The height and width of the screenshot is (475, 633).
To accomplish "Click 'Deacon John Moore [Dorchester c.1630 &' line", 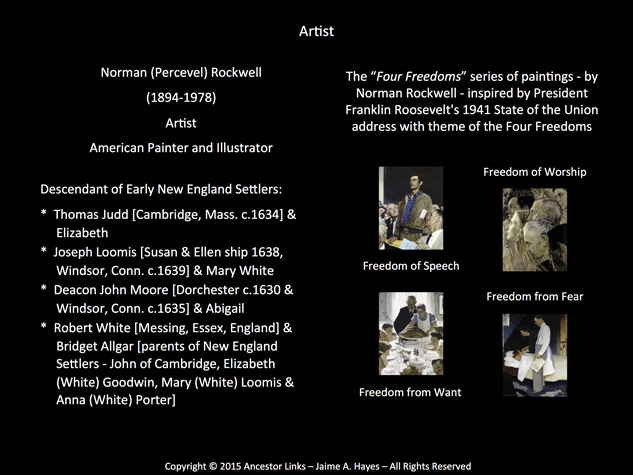I will (x=173, y=290).
